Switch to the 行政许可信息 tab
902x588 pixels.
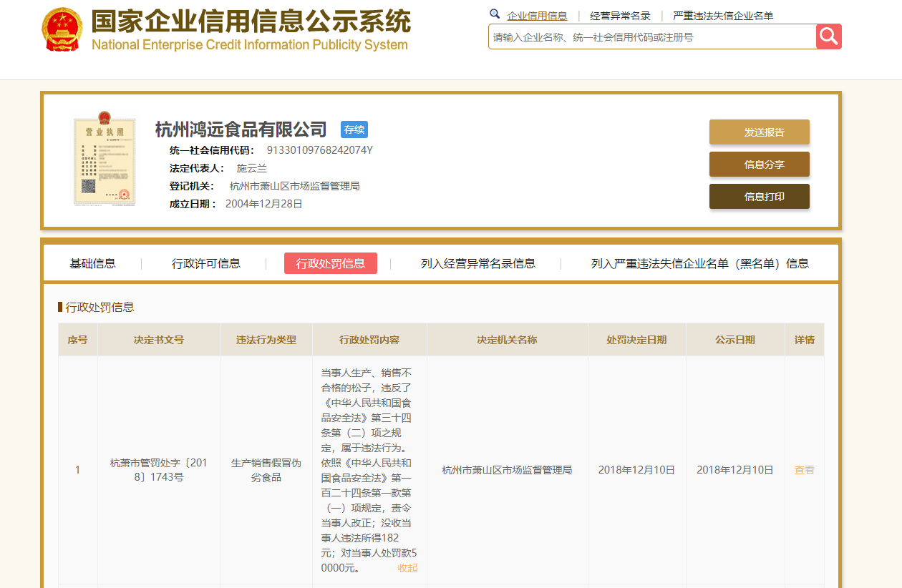206,263
